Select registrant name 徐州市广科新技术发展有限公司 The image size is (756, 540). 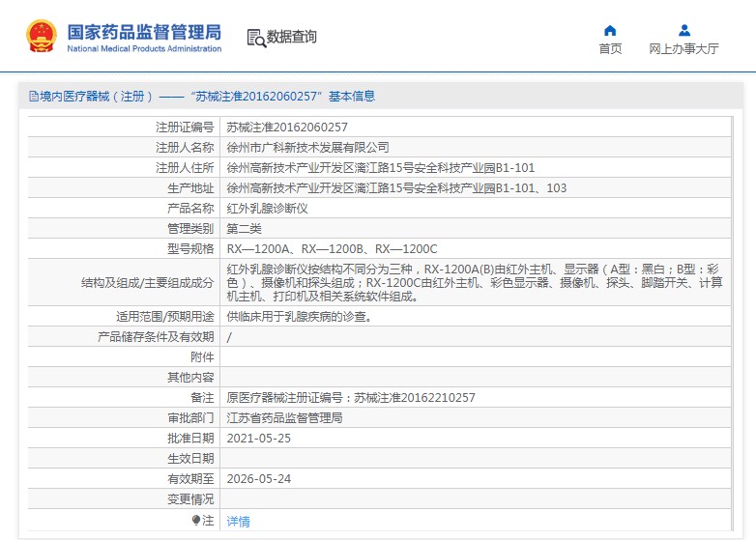coord(307,148)
